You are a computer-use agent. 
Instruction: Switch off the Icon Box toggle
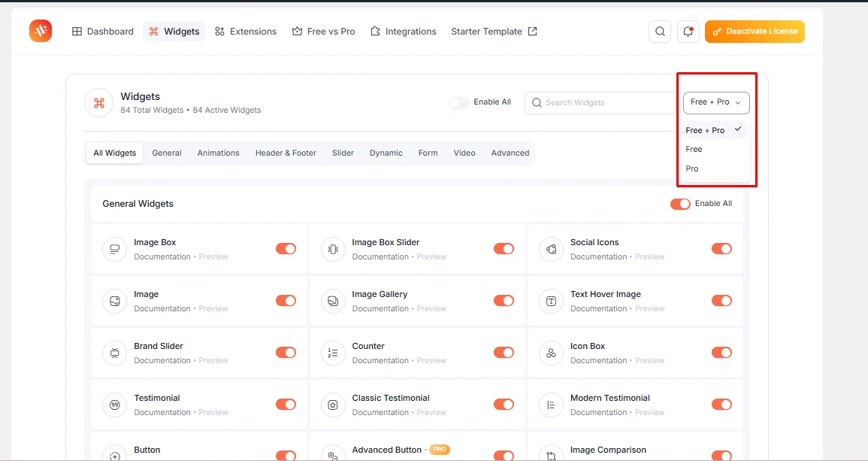(x=722, y=353)
